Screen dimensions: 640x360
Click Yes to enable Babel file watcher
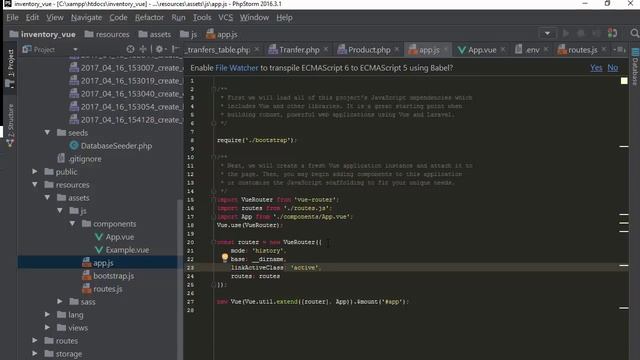coord(596,68)
